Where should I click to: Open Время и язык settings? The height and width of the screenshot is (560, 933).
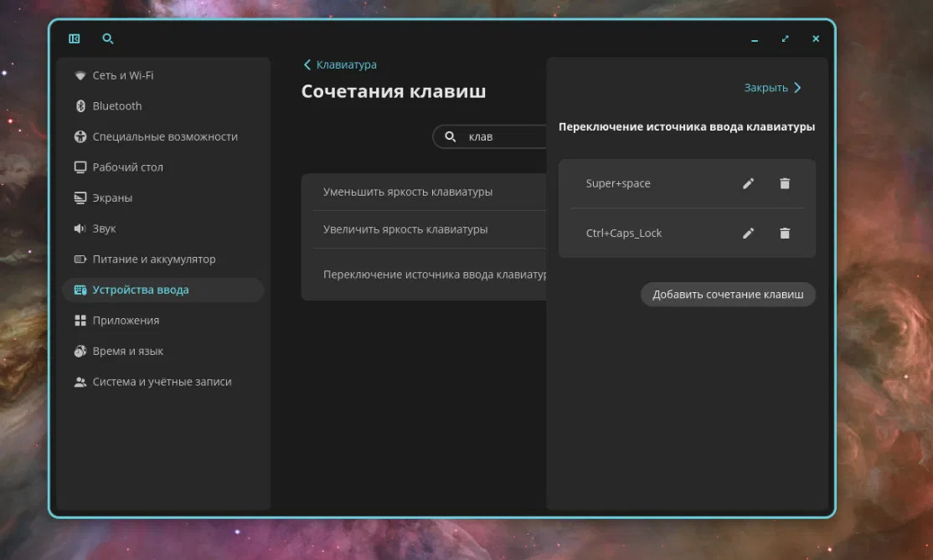pyautogui.click(x=163, y=352)
